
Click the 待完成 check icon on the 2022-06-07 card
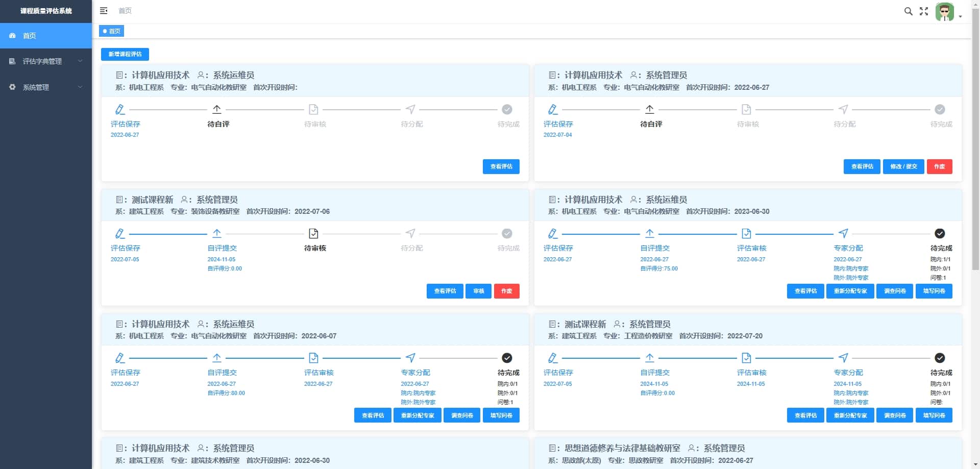pyautogui.click(x=507, y=358)
